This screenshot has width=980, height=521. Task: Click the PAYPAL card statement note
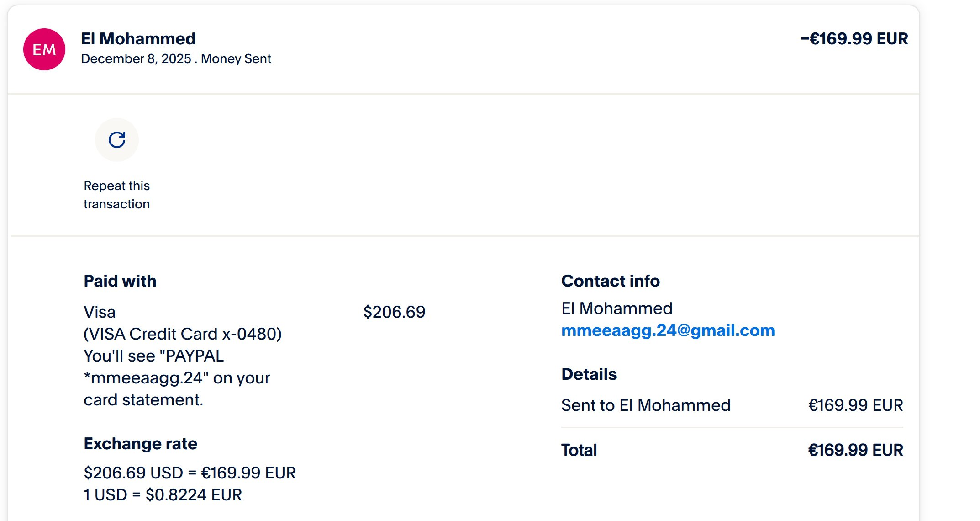[177, 378]
